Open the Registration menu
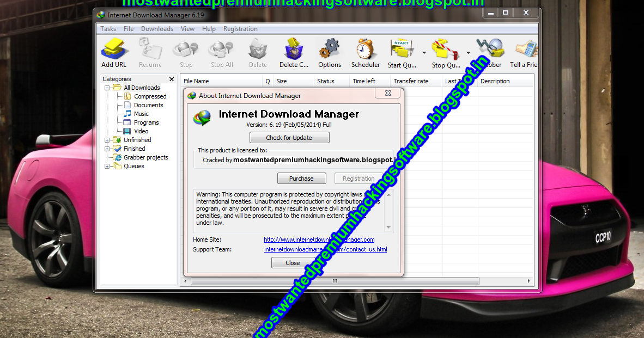The image size is (644, 338). [240, 29]
